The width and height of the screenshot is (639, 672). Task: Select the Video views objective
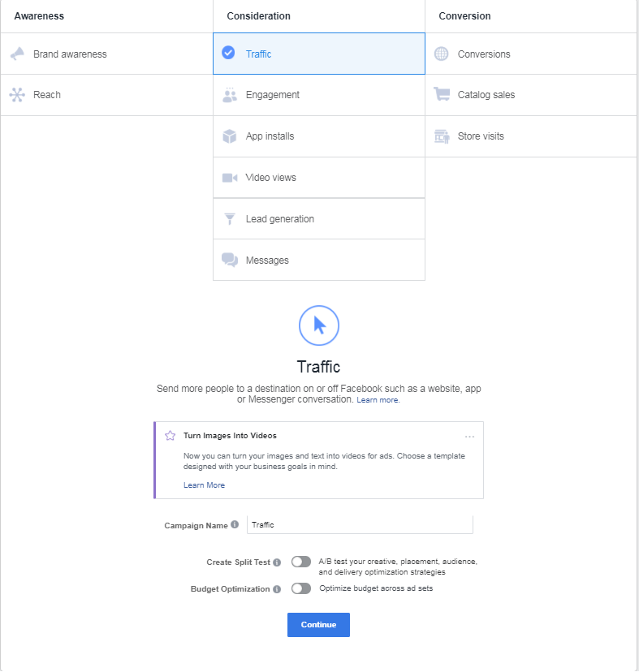(319, 178)
